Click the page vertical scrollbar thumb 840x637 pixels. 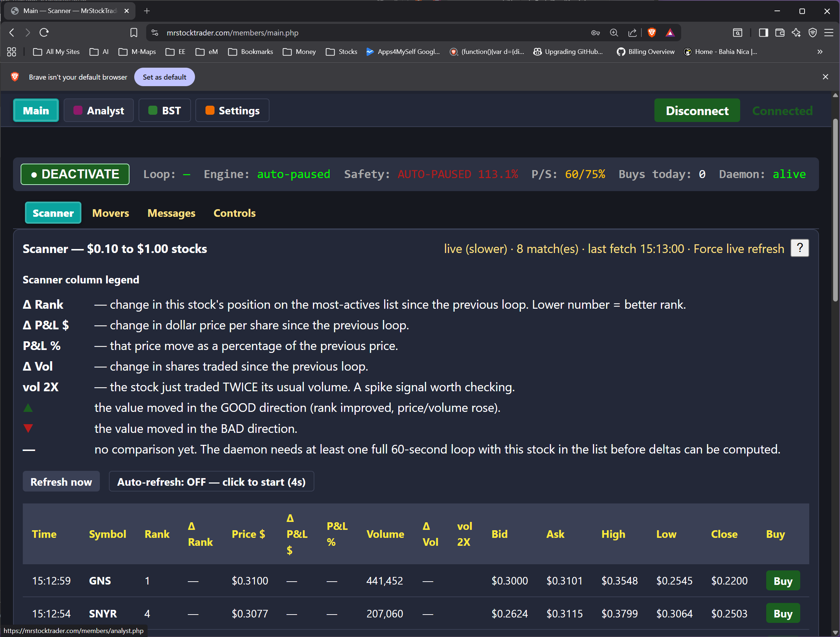835,210
